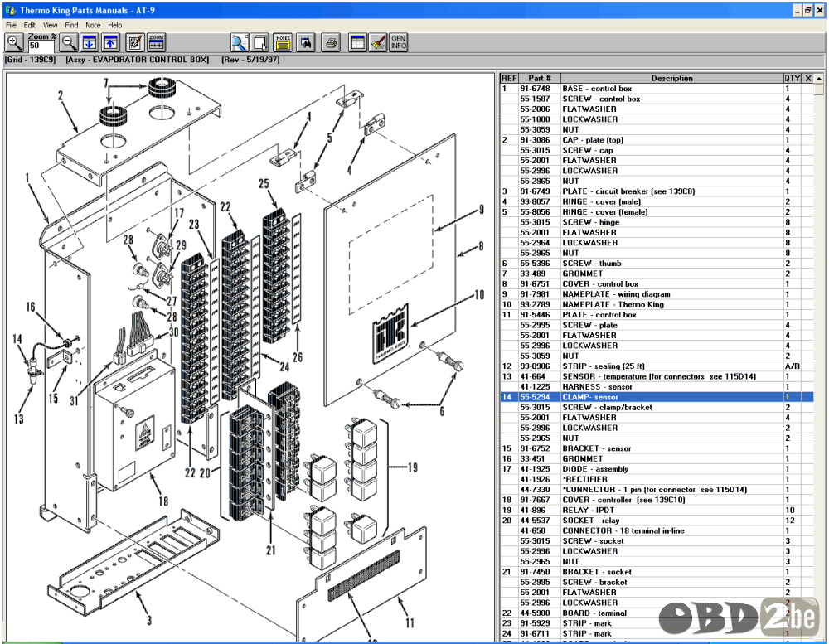Click the Assy - EVAPORATOR CONTROL BOX label
829x644 pixels.
click(138, 60)
